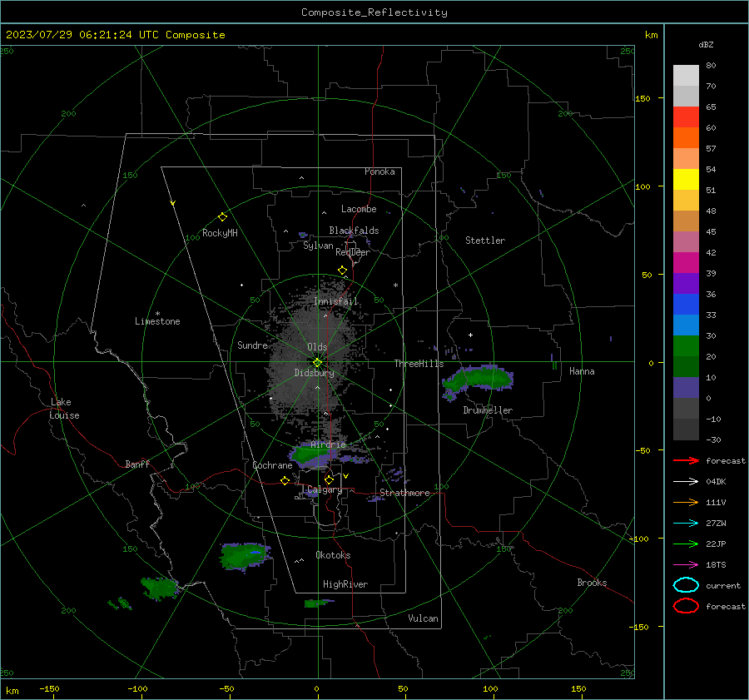The height and width of the screenshot is (700, 749).
Task: Click the Brooks label
Action: coord(592,583)
